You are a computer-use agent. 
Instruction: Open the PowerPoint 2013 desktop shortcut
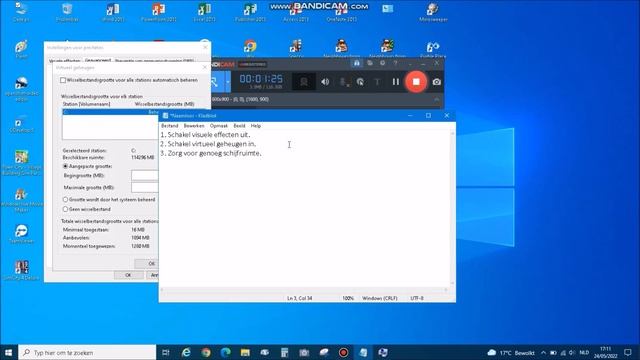point(159,12)
